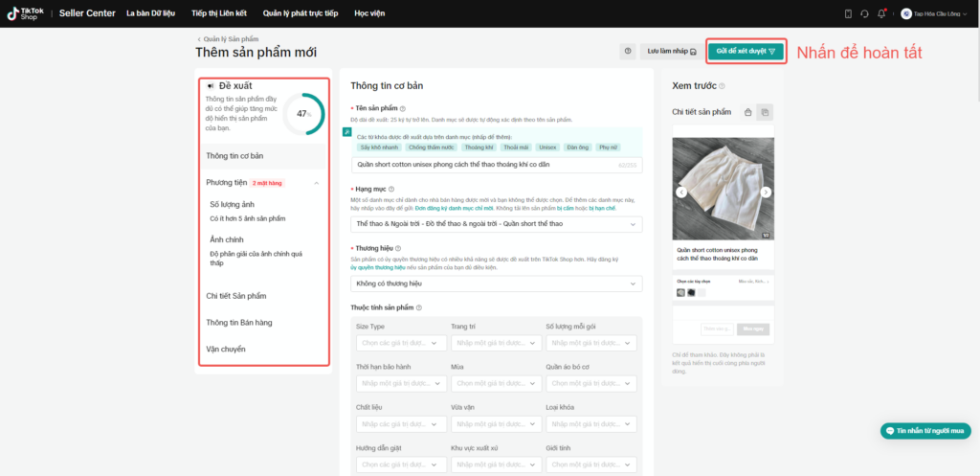Add the Unisex keyword tag

click(x=546, y=147)
